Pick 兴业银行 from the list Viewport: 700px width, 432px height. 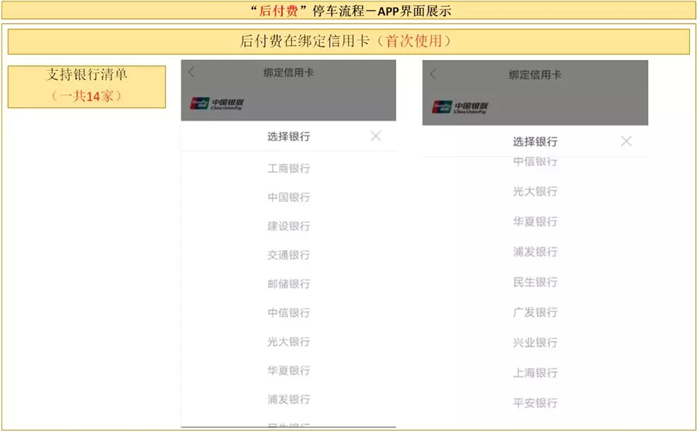click(x=535, y=343)
